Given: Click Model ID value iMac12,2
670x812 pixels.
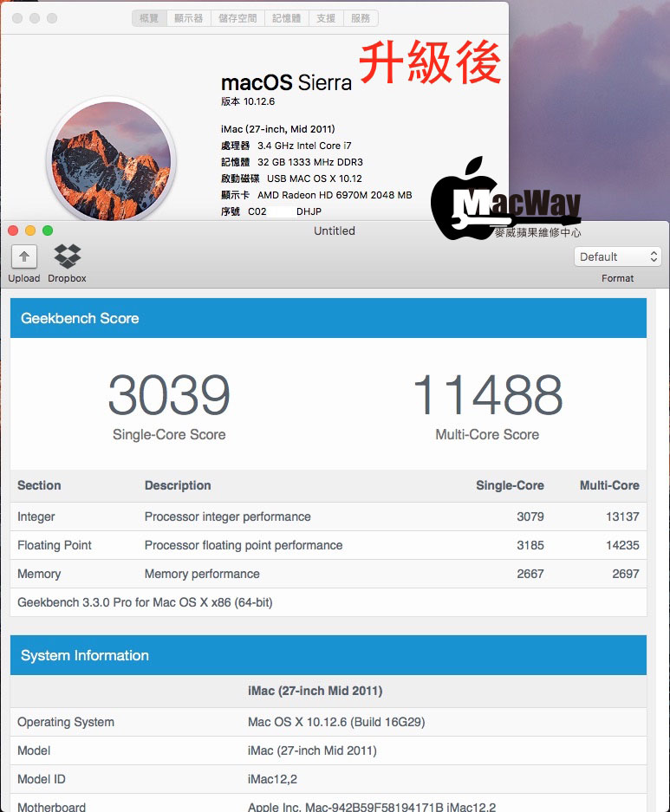Looking at the screenshot, I should (x=272, y=779).
